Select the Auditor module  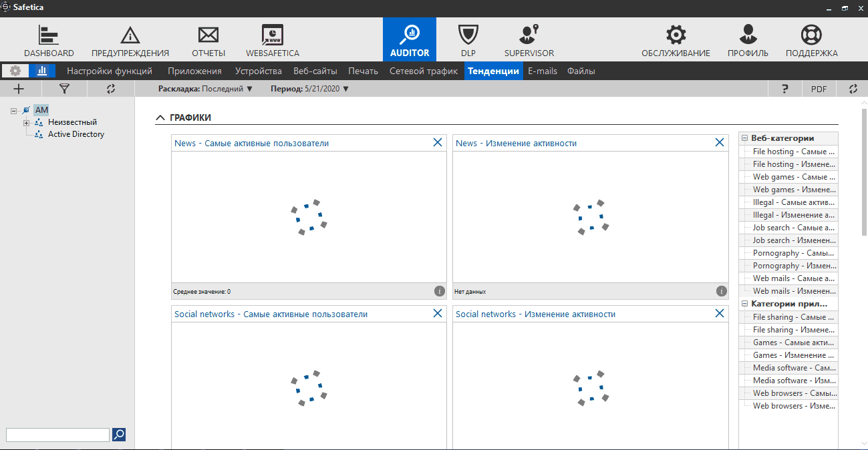410,40
